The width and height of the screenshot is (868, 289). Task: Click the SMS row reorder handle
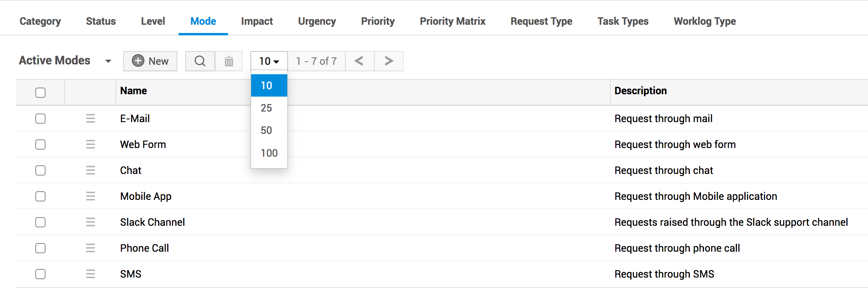pyautogui.click(x=91, y=274)
